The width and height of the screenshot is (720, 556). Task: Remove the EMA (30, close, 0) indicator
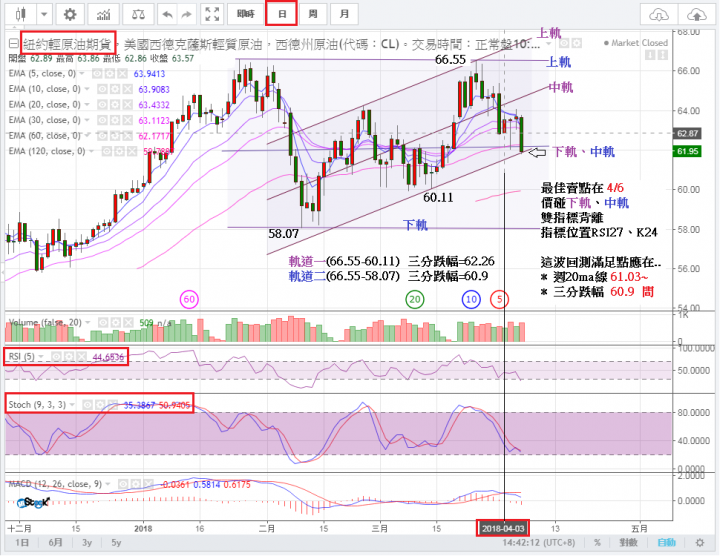(x=127, y=120)
